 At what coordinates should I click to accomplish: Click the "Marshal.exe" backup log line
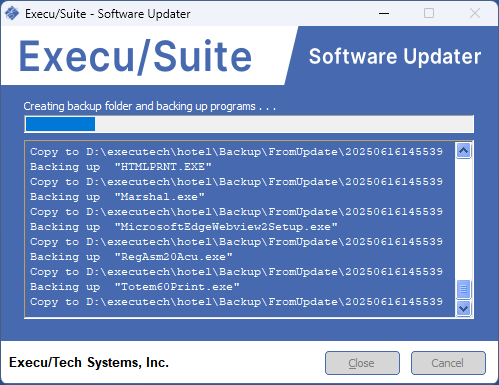pos(117,197)
